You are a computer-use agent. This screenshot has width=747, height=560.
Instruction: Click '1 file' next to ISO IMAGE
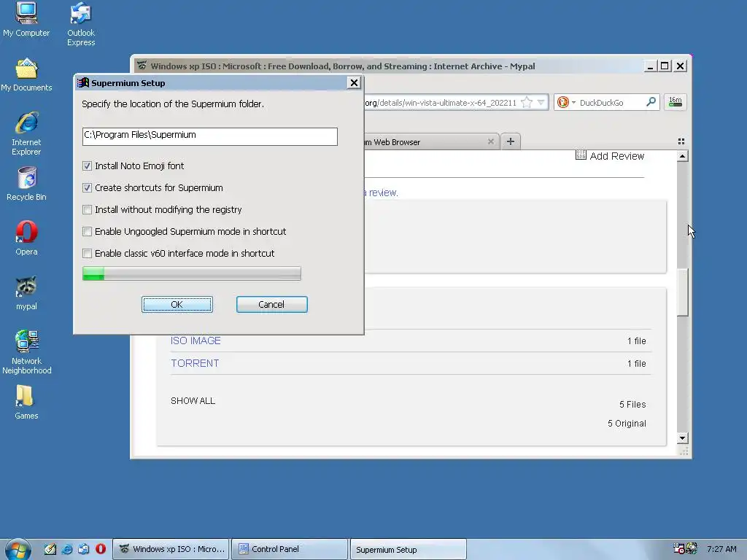click(x=636, y=341)
